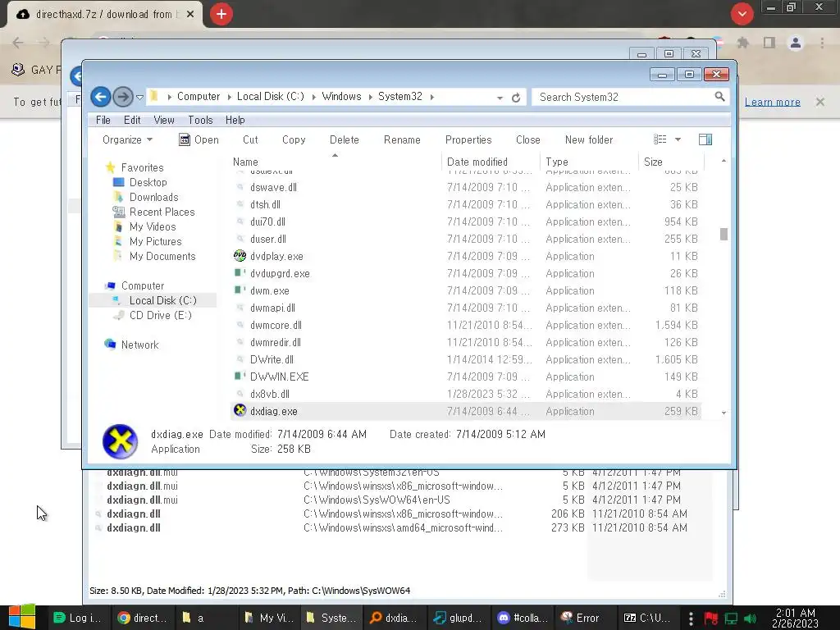Refresh the System32 folder view
Viewport: 840px width, 630px height.
516,98
